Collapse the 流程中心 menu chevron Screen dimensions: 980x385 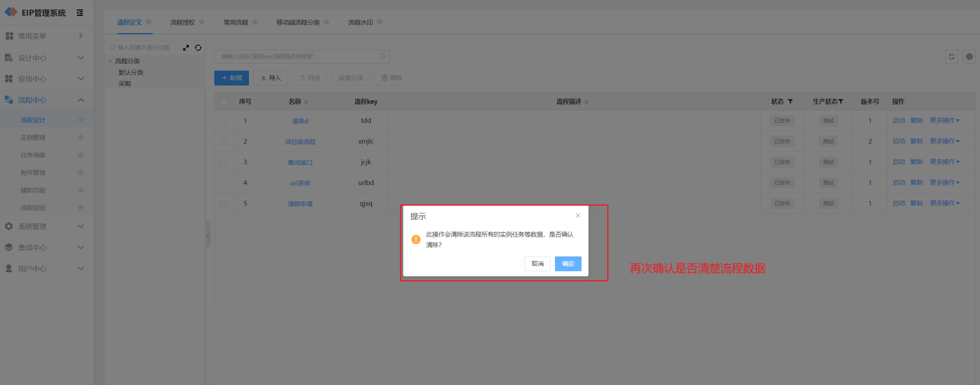[81, 100]
